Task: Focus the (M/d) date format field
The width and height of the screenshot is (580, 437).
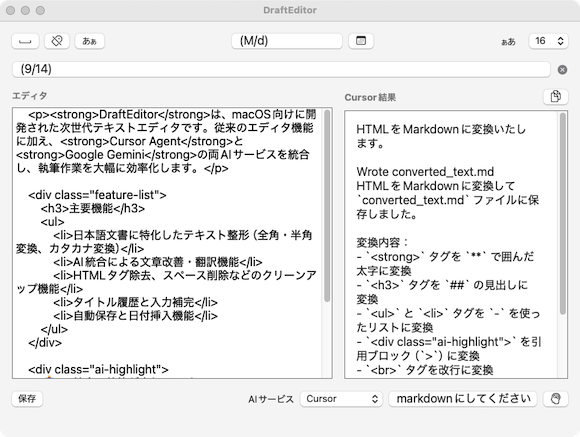Action: pyautogui.click(x=287, y=41)
